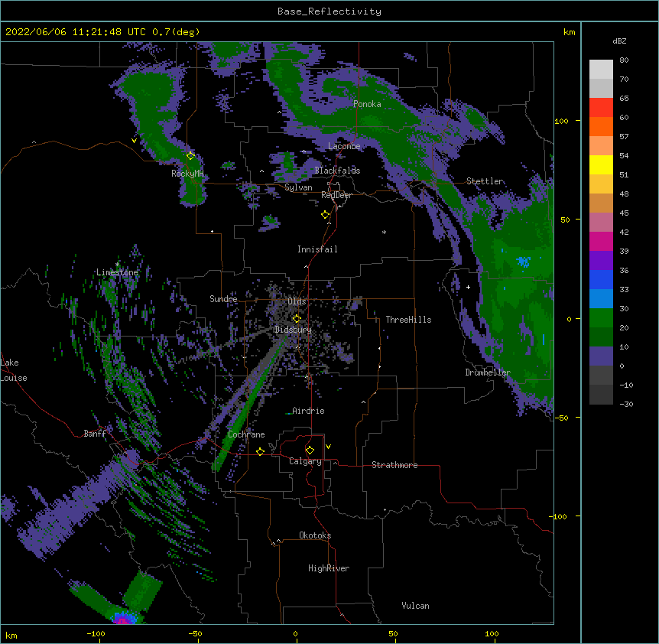Click the Cochrane label

click(x=246, y=434)
